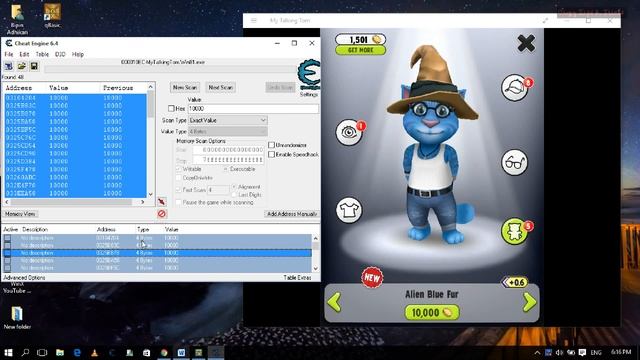Toggle the Executable checkbox
Image resolution: width=640 pixels, height=360 pixels.
[226, 169]
